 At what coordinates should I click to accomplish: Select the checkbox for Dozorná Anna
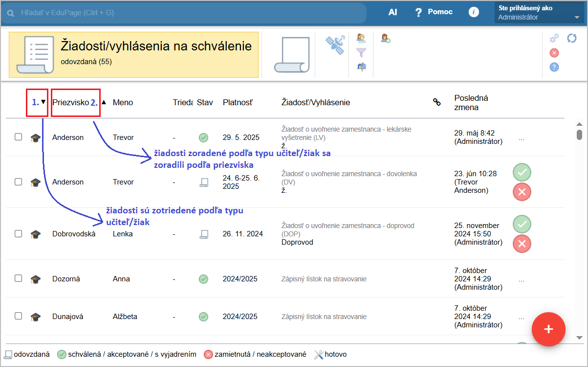(x=18, y=278)
